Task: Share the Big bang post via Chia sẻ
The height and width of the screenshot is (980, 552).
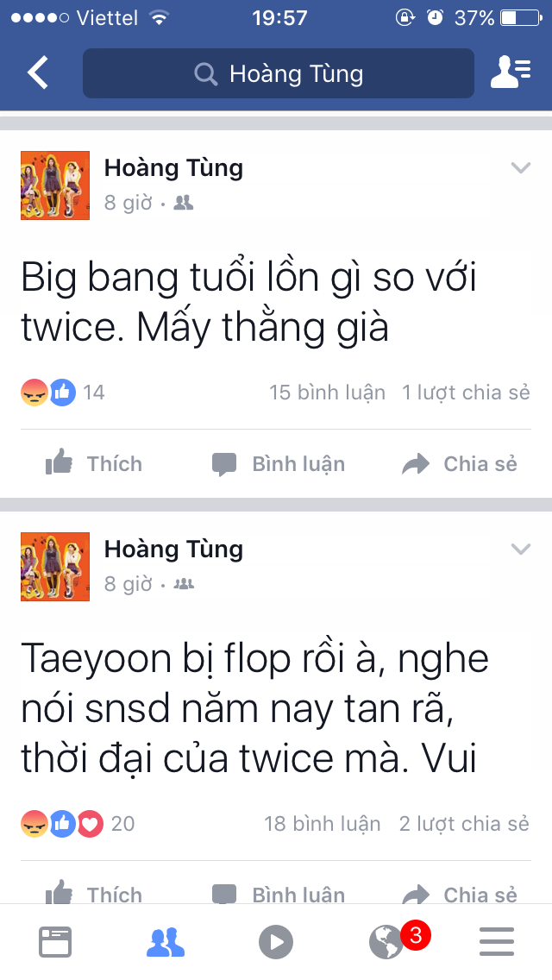Action: [x=460, y=464]
